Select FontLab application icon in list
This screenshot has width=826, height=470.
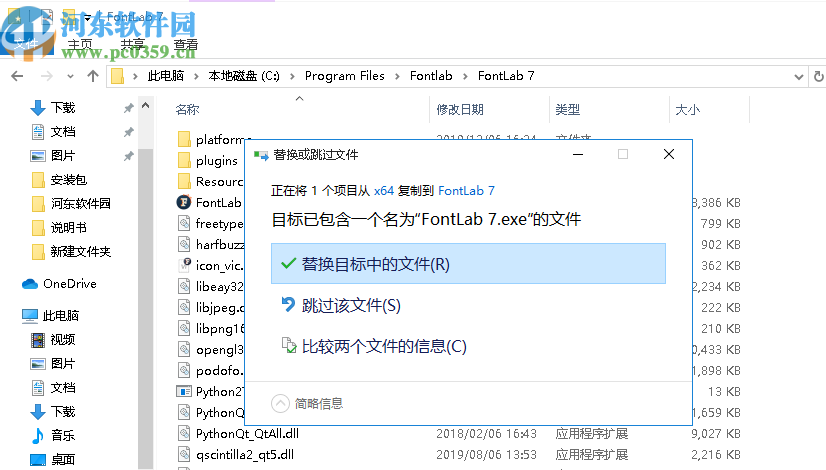point(184,202)
